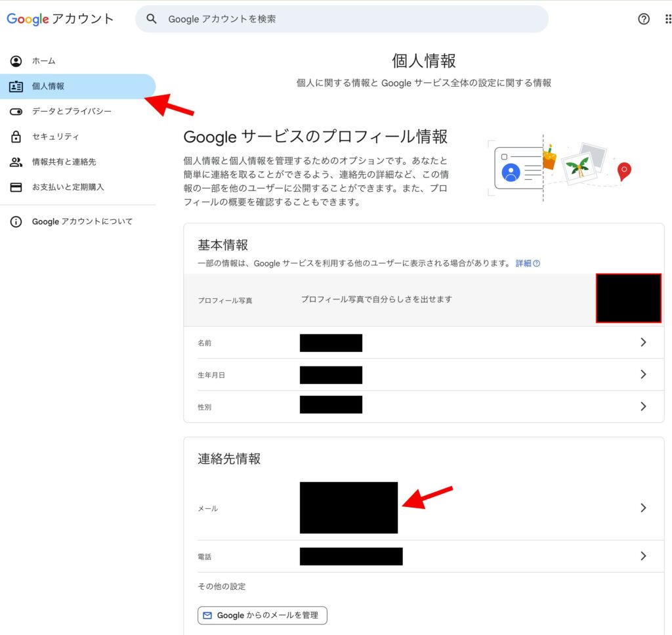Screen dimensions: 672x635
Task: Open the 性別 row arrow
Action: pyautogui.click(x=643, y=406)
